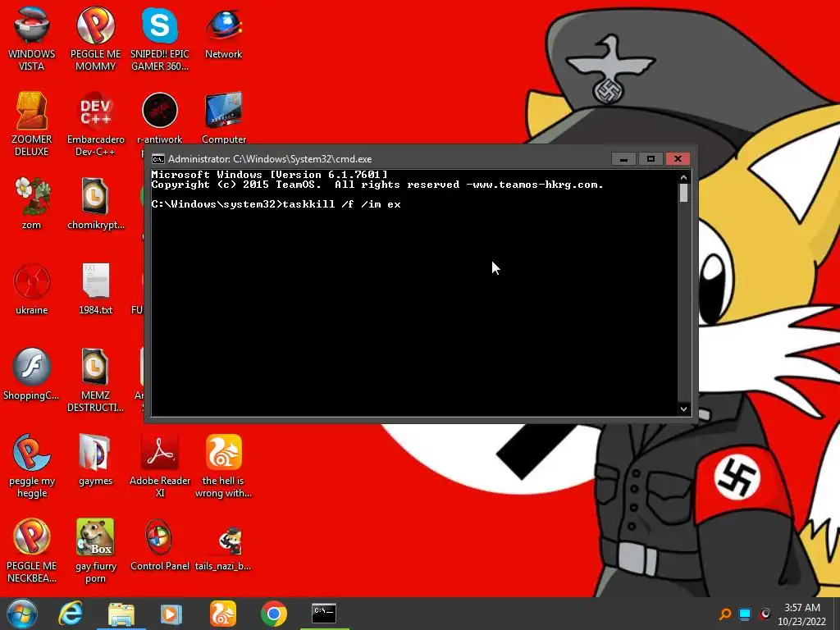Open Embarcadero Dev-C++ shortcut
The height and width of the screenshot is (630, 840).
pos(95,124)
